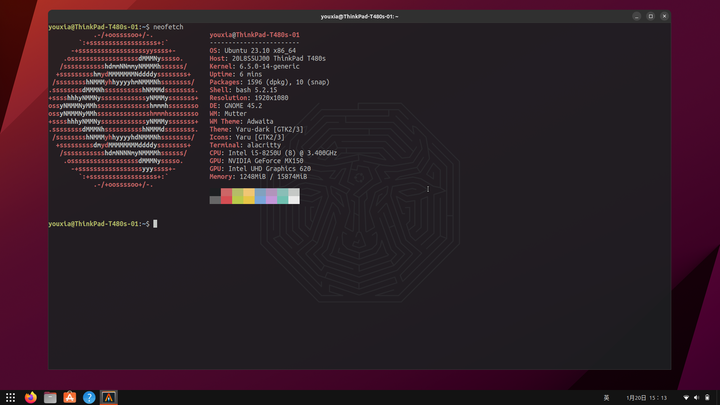Open the Help icon in the dock
Screen dimensions: 720x405
(x=89, y=398)
